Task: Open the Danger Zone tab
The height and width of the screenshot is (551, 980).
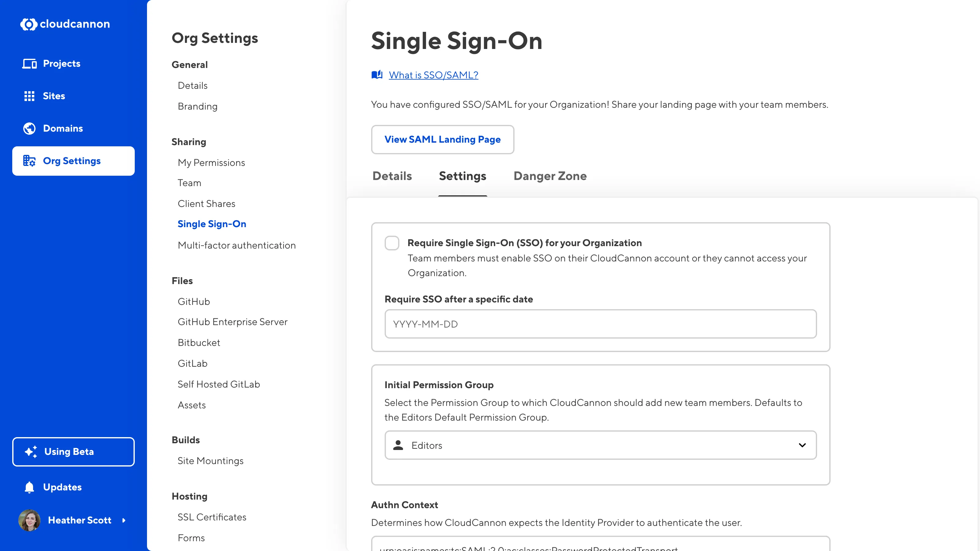Action: point(550,176)
